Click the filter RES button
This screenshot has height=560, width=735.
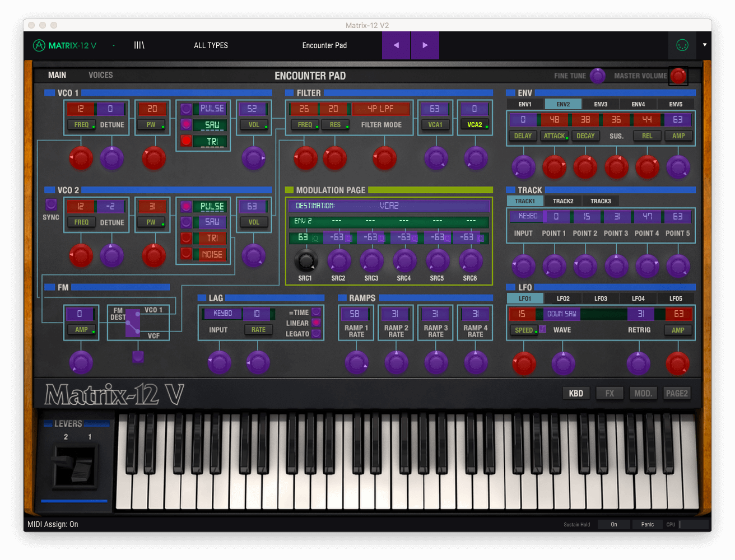[x=335, y=125]
